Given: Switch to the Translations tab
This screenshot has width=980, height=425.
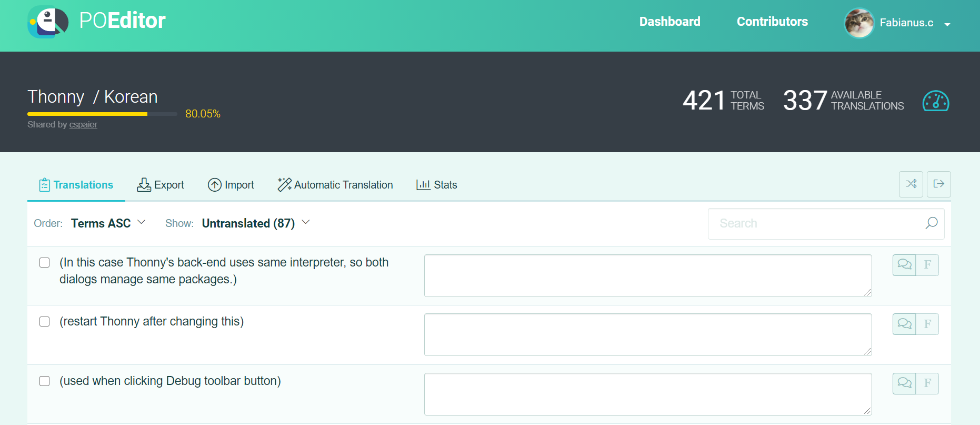Looking at the screenshot, I should 76,185.
